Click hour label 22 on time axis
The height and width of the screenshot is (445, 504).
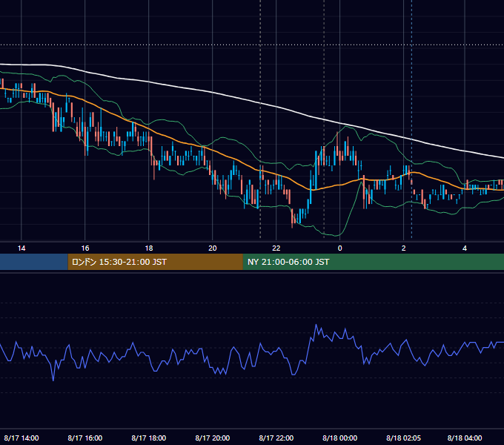click(276, 248)
